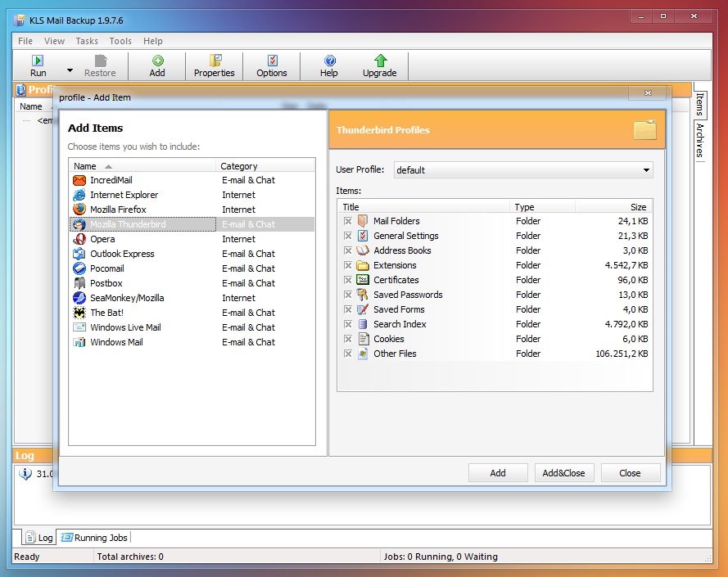Sort items by Title column
The width and height of the screenshot is (728, 577).
[424, 206]
